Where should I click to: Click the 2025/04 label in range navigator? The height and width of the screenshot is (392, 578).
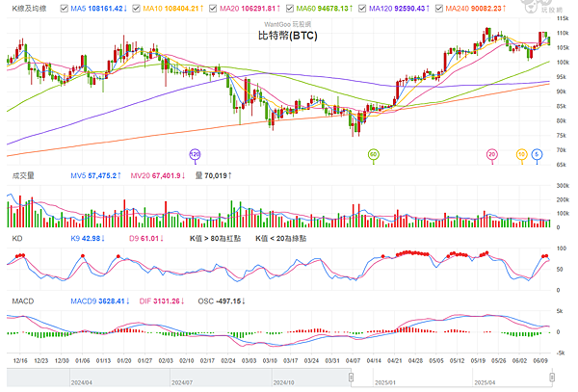pyautogui.click(x=485, y=382)
